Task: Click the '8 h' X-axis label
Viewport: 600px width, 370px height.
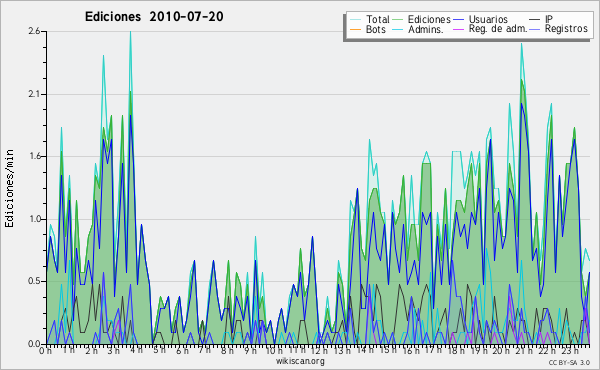Action: (227, 350)
